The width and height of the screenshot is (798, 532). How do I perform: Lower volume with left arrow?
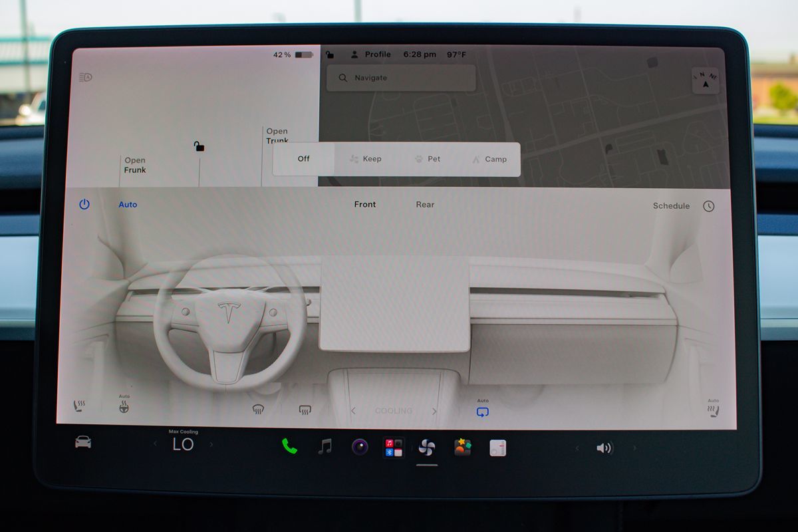point(577,448)
